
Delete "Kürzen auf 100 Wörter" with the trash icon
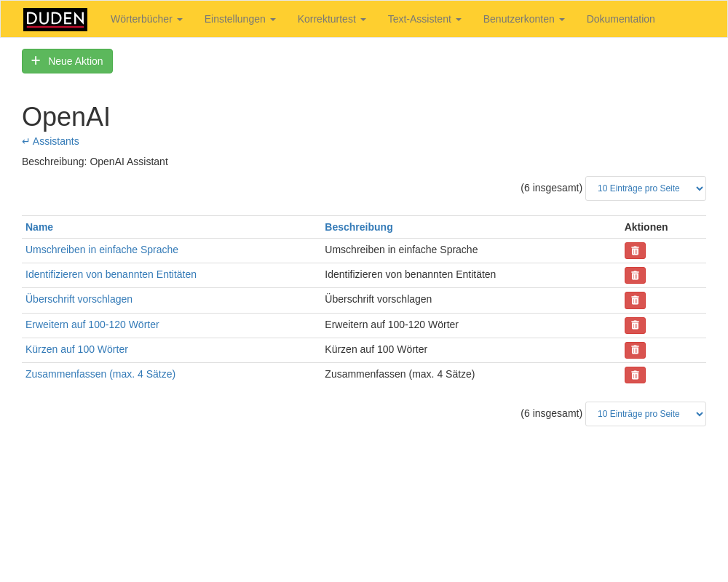(x=634, y=350)
